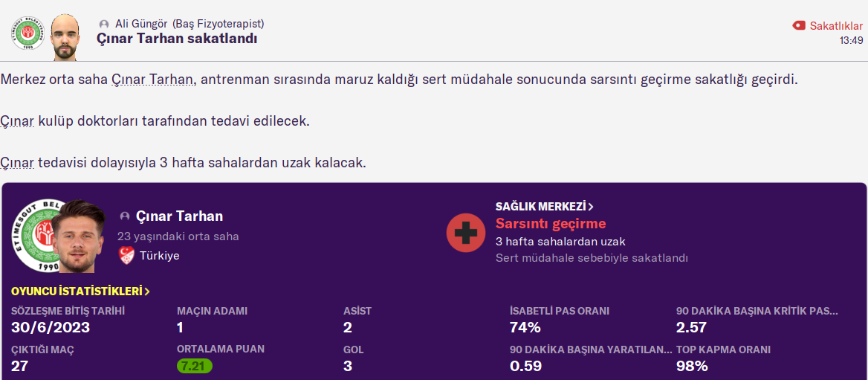Click Çınar Tarhan link in first paragraph
The height and width of the screenshot is (380, 868).
pos(153,80)
